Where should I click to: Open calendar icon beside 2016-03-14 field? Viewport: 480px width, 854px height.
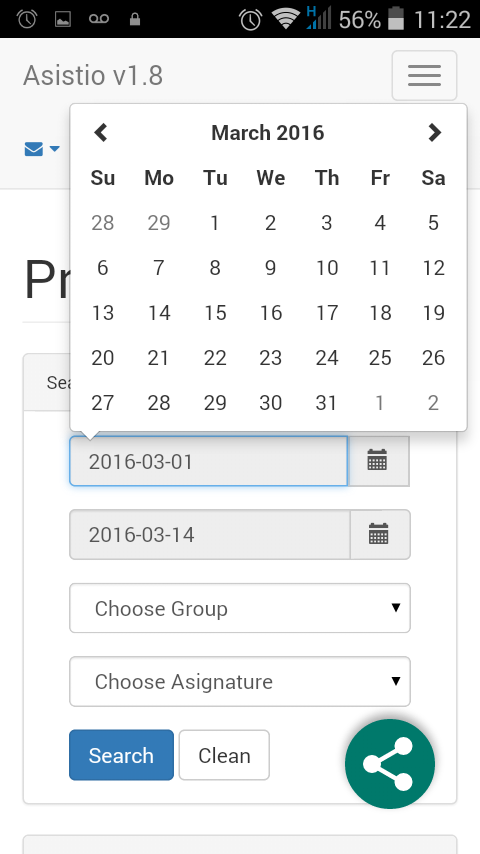pyautogui.click(x=379, y=534)
